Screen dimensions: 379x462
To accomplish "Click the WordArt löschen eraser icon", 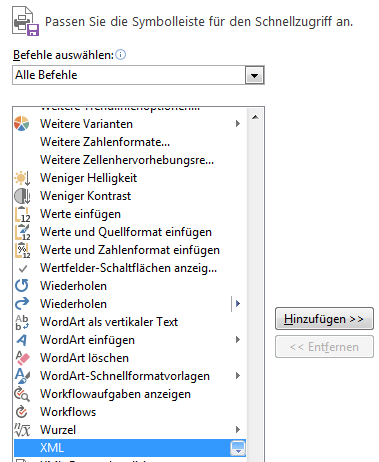I will (22, 358).
